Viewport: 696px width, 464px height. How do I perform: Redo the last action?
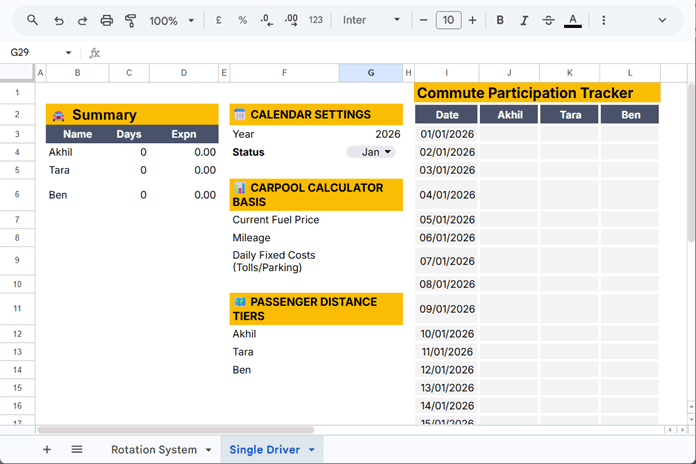click(x=82, y=20)
